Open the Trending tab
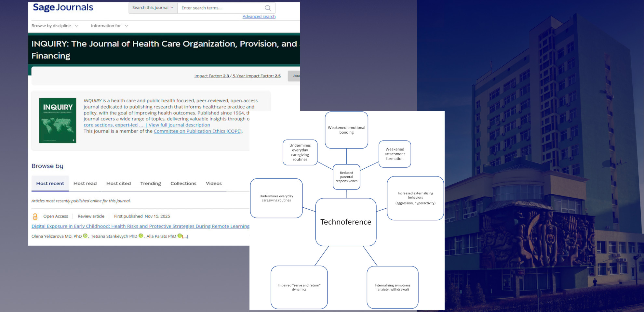 point(151,184)
